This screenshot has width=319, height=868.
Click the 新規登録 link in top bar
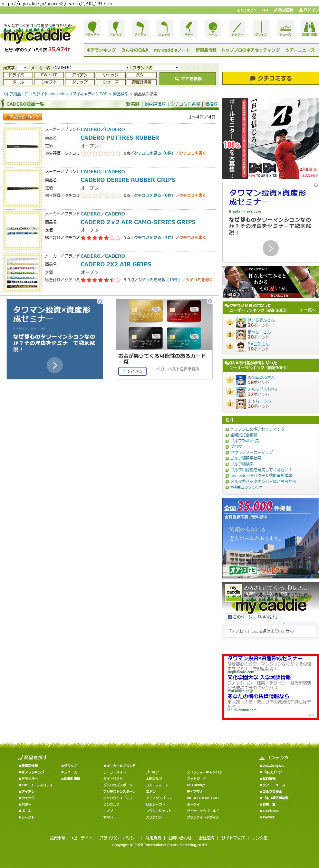point(284,10)
